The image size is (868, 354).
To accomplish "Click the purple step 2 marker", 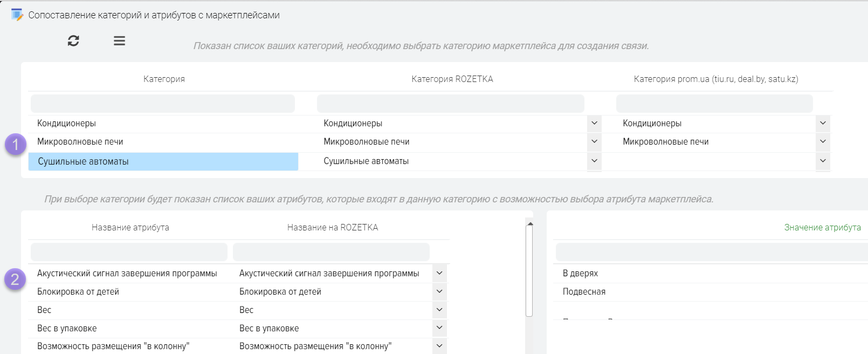I will click(x=15, y=279).
